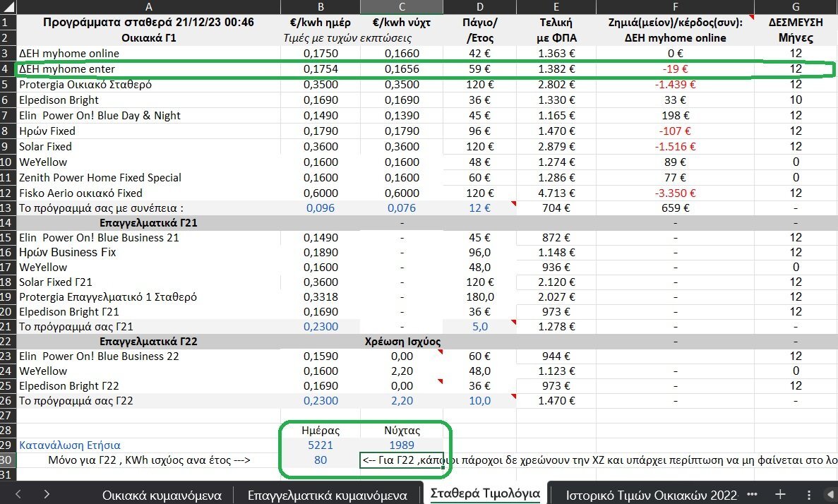Select the ΔΕΗ myhome online name cell
Image resolution: width=838 pixels, height=504 pixels.
pos(148,54)
